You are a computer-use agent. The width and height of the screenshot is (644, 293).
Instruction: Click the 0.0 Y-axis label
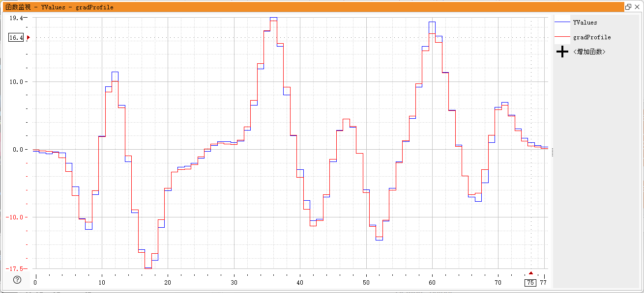pos(18,150)
